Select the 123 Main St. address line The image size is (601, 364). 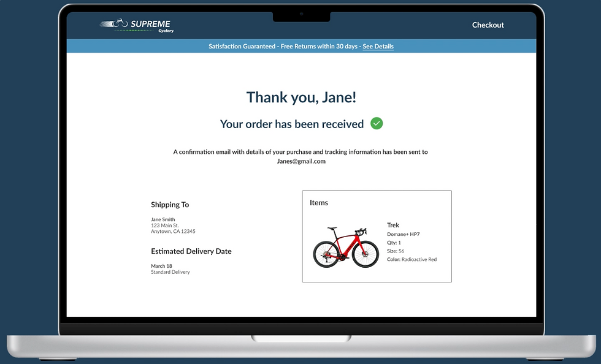point(165,226)
